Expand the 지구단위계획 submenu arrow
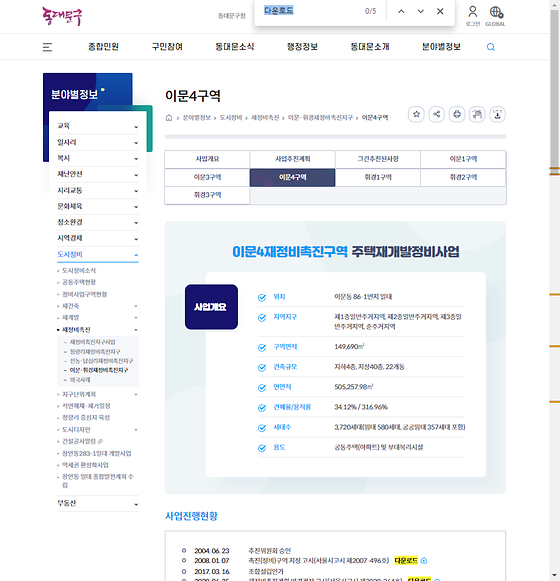The image size is (560, 581). (136, 394)
